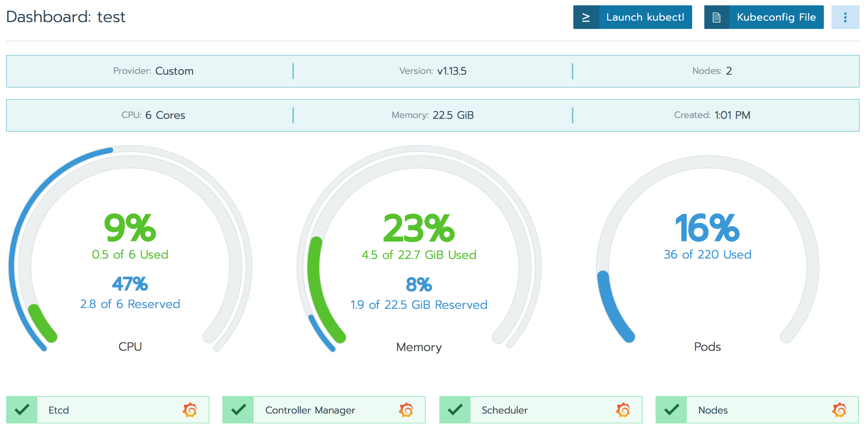Open the vertical three-dot actions menu
Image resolution: width=868 pixels, height=428 pixels.
(845, 18)
